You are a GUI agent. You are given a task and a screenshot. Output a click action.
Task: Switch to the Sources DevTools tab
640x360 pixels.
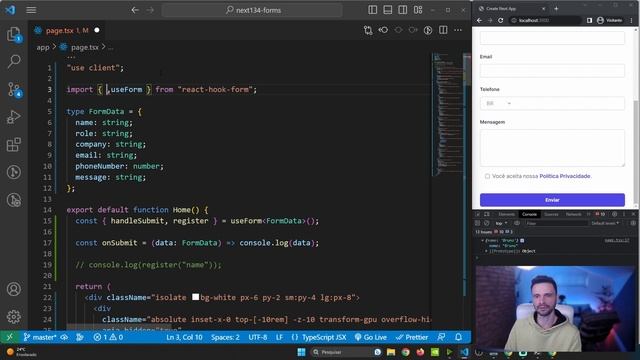(x=551, y=214)
